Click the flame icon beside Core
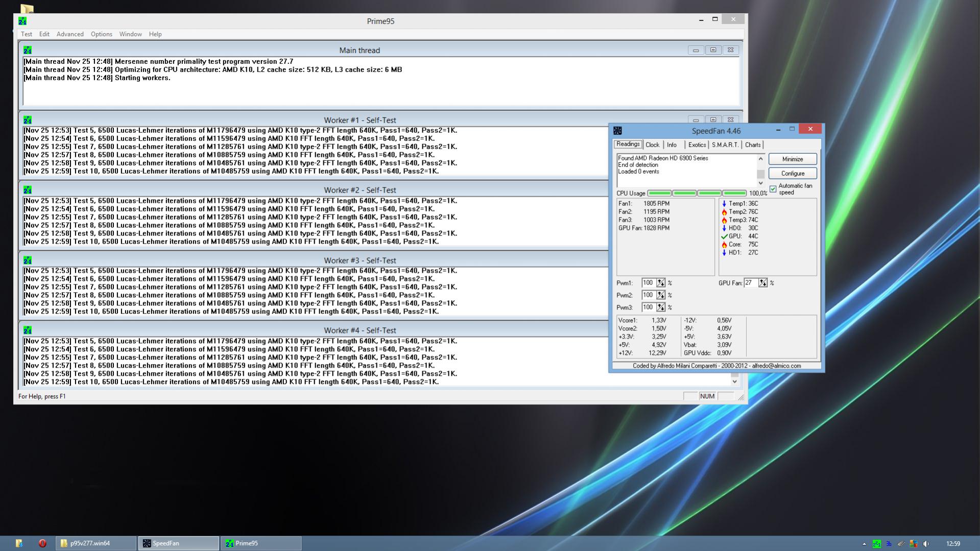 coord(724,245)
